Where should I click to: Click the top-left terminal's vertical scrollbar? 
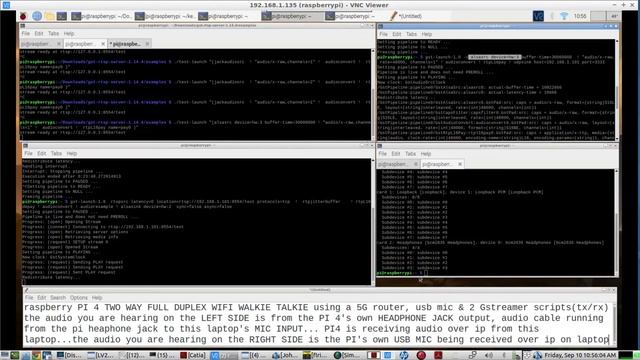(x=373, y=94)
